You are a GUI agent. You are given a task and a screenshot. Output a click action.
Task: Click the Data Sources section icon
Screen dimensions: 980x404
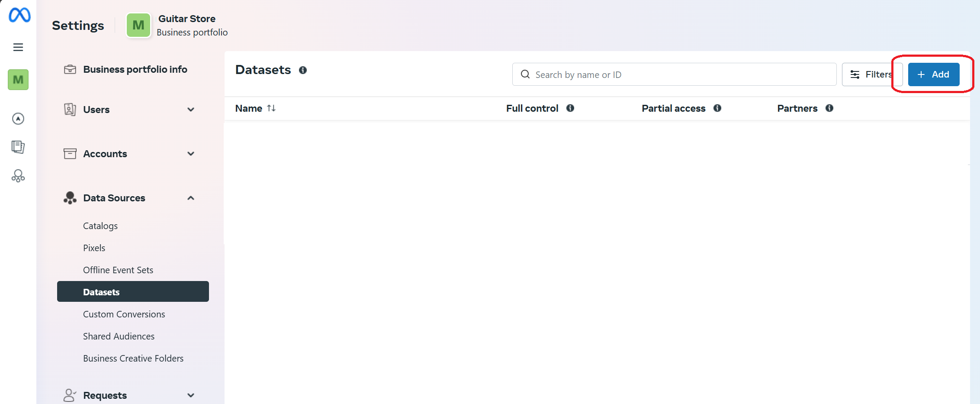point(70,198)
